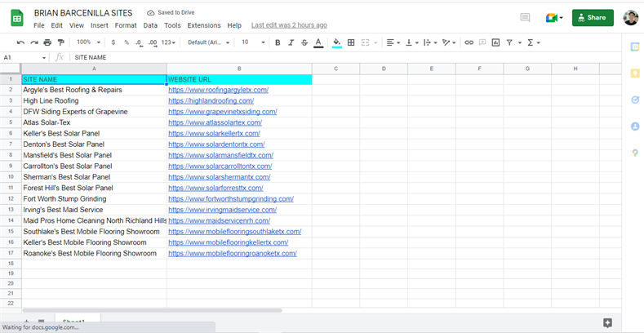
Task: Create a filter
Action: 509,42
